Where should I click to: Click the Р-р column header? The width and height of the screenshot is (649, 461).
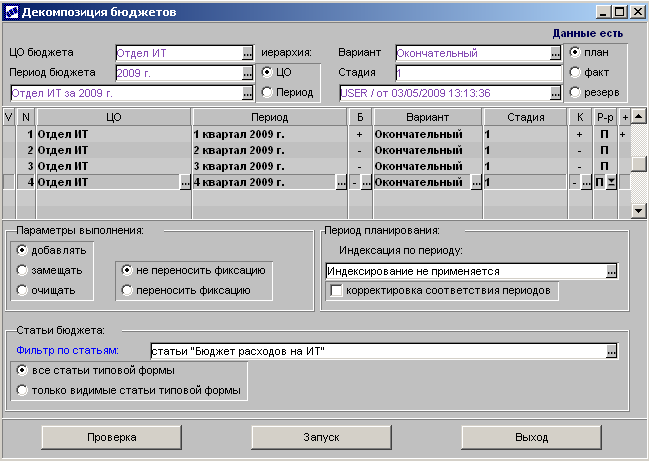coord(605,117)
